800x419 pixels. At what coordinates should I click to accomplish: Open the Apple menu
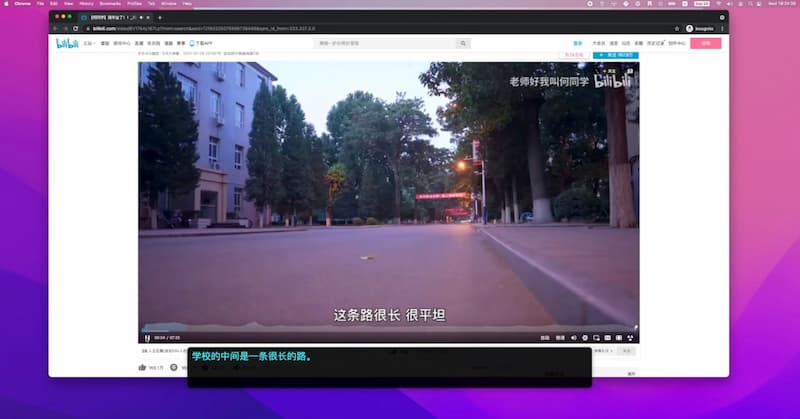7,4
